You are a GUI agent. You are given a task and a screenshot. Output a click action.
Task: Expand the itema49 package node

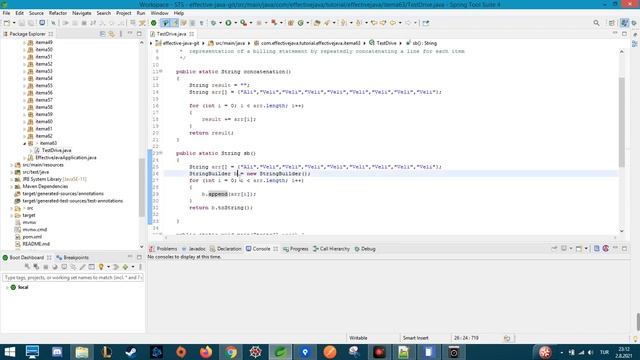click(24, 42)
